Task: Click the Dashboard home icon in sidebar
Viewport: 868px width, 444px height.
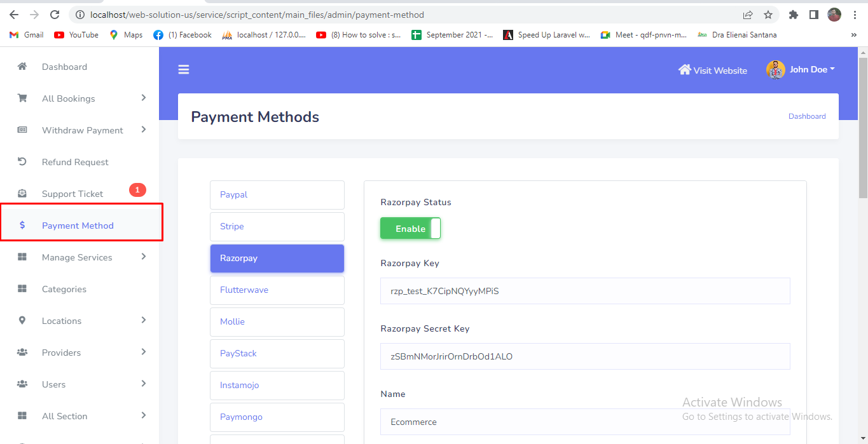Action: pos(22,67)
